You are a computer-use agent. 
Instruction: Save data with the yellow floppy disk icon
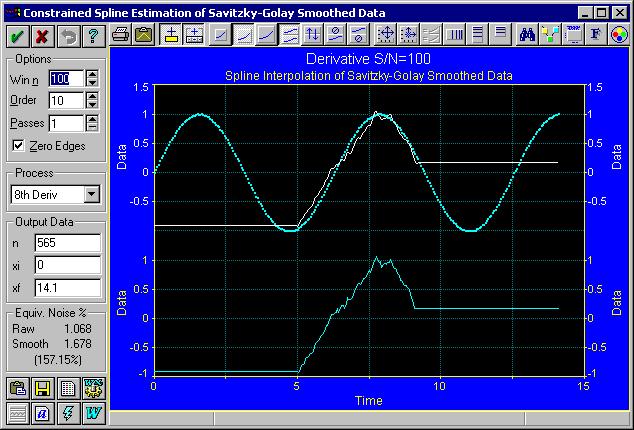42,389
